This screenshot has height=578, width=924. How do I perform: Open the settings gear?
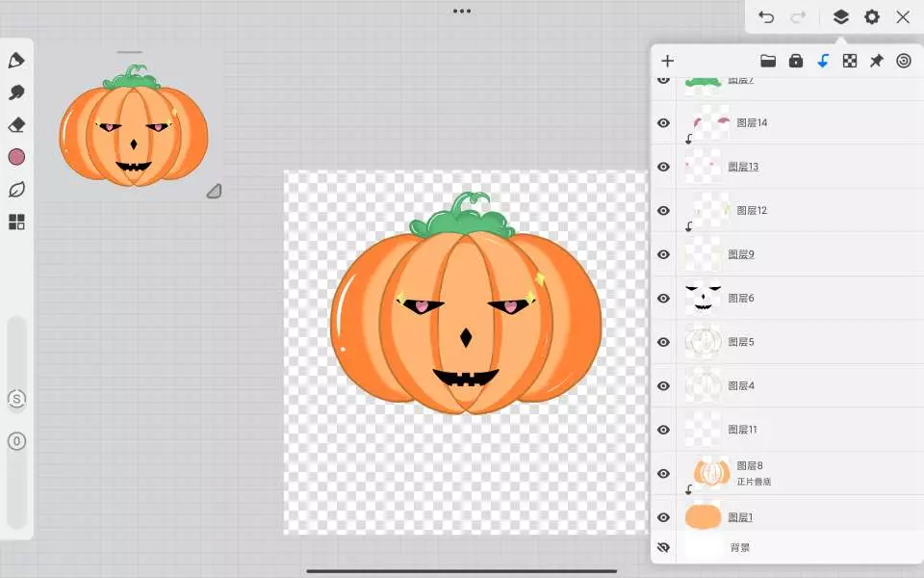[x=872, y=17]
